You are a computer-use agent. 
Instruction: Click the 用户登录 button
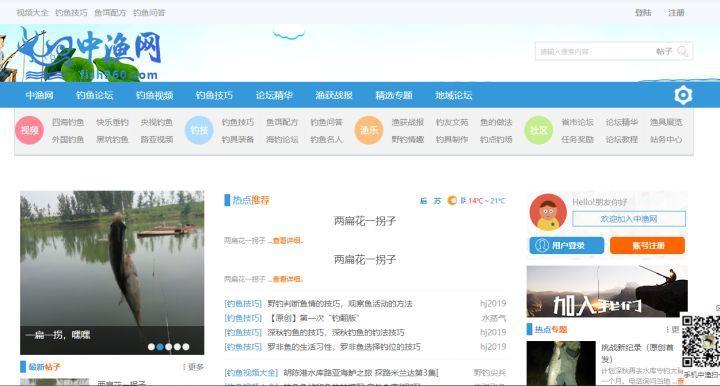567,246
